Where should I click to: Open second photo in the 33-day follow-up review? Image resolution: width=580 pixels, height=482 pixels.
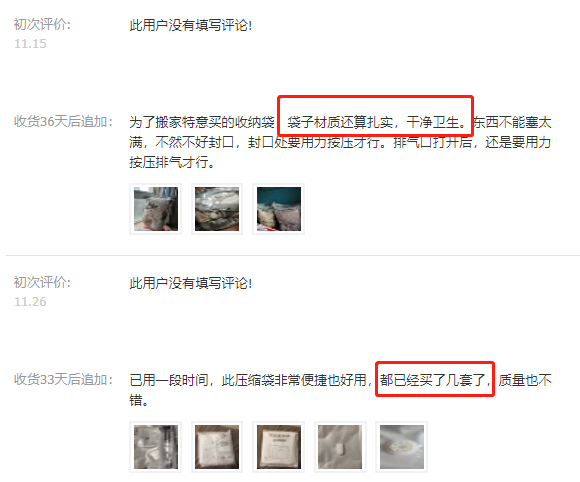point(217,447)
